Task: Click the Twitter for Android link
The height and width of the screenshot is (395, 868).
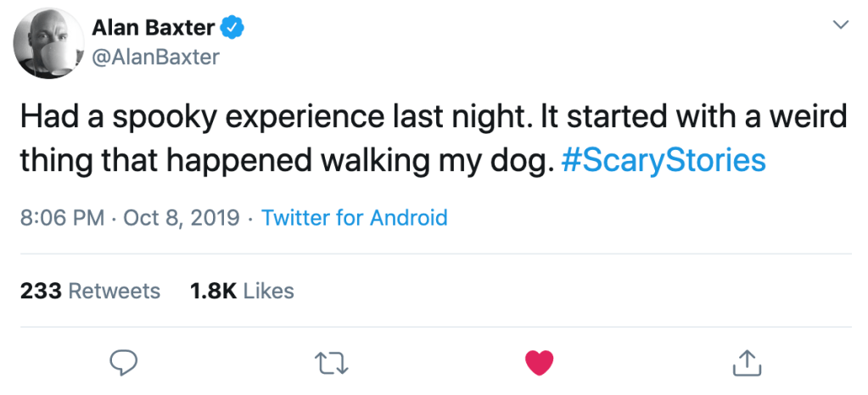Action: [x=354, y=218]
